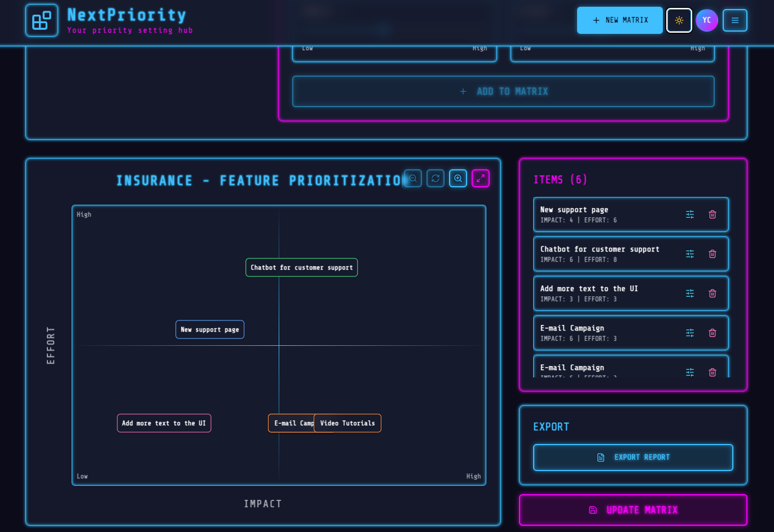This screenshot has height=532, width=774.
Task: Click EXPORT REPORT to download the report
Action: [x=633, y=457]
